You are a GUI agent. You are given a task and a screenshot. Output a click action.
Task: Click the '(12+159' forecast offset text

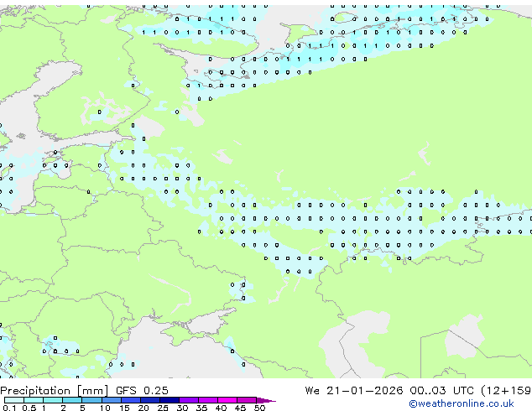pos(506,390)
